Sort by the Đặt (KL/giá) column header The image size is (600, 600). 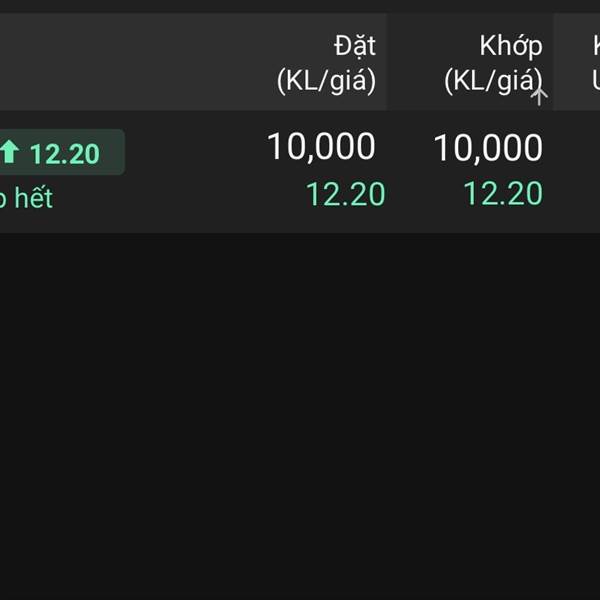coord(193,62)
